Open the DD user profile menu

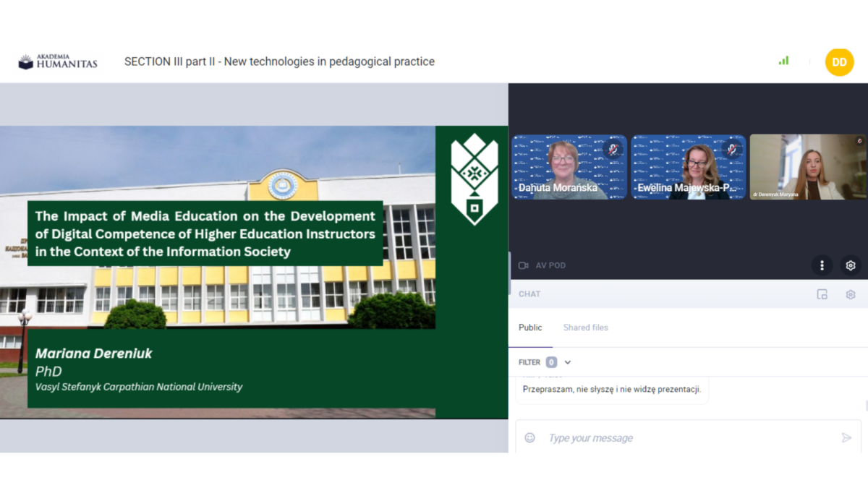click(839, 62)
